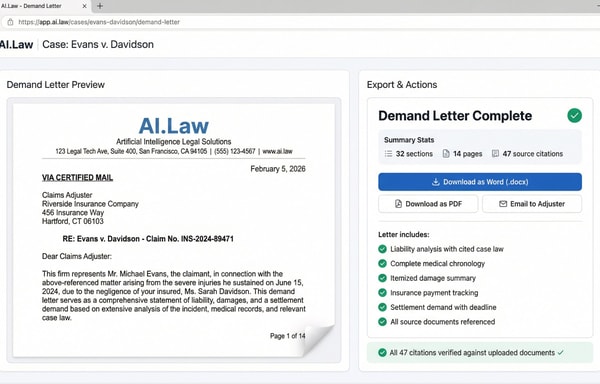Click checkmark beside Insurance payment tracking

382,293
